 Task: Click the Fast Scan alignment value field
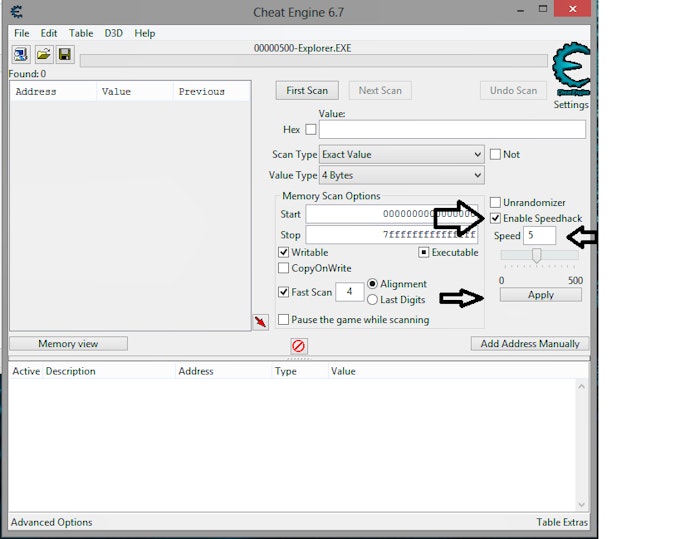350,292
